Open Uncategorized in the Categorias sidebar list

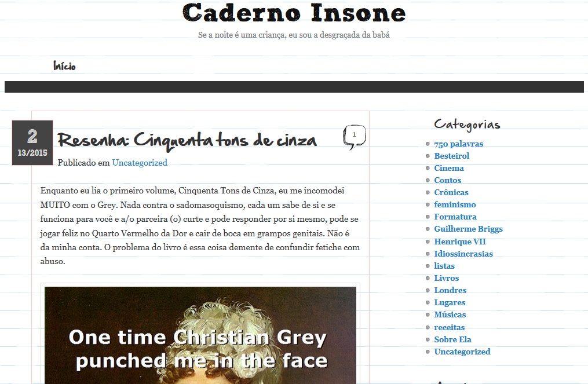(x=462, y=352)
